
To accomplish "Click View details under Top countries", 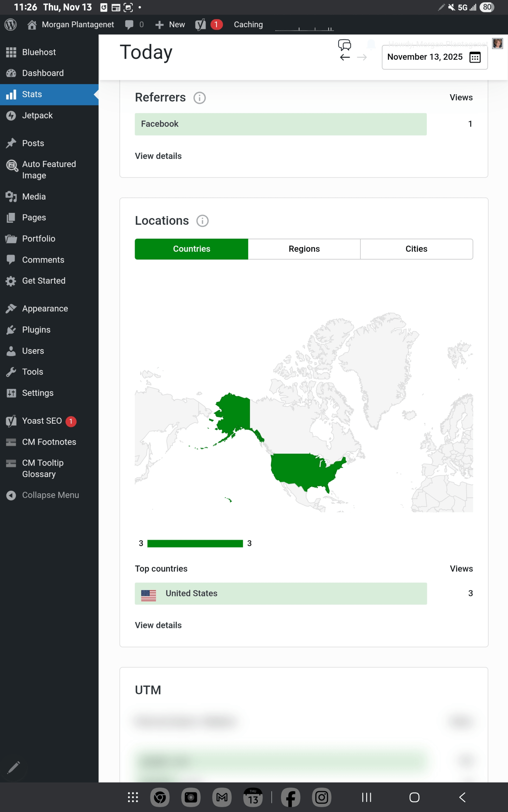I will [x=158, y=625].
